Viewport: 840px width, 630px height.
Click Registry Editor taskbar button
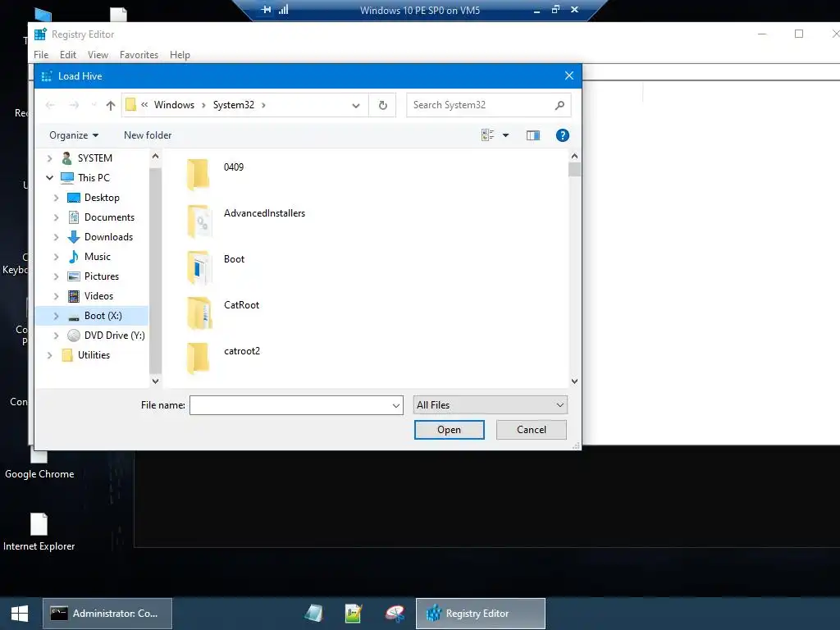point(481,614)
